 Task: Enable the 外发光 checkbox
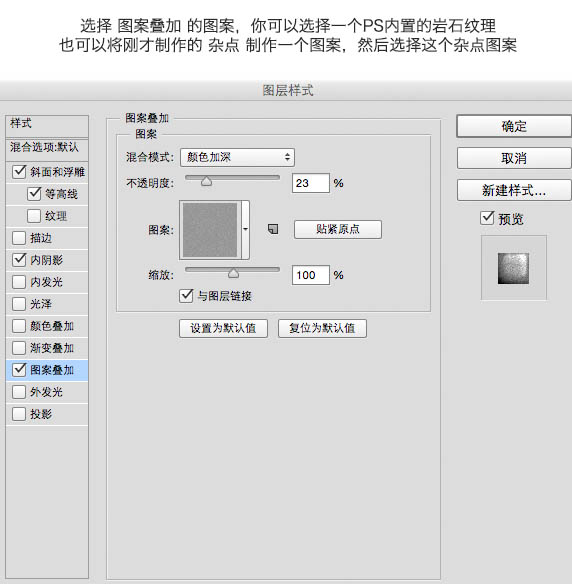19,391
